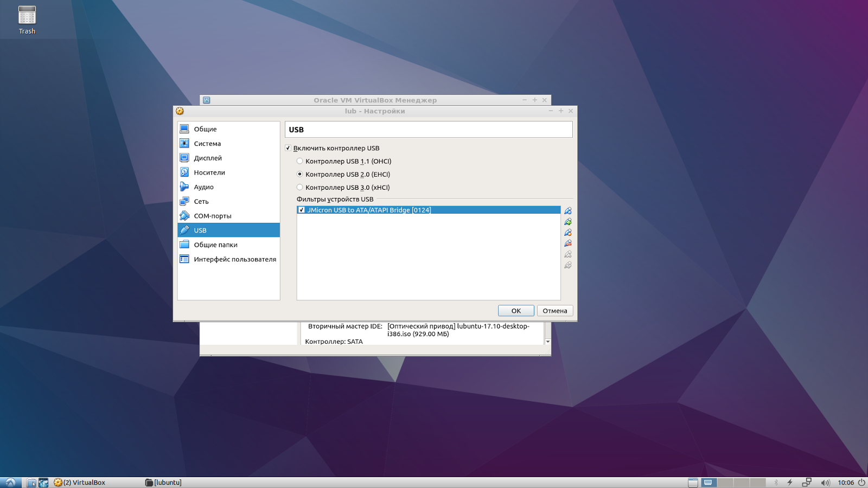Viewport: 868px width, 488px height.
Task: Toggle Включить контроллер USB checkbox
Action: click(x=288, y=148)
